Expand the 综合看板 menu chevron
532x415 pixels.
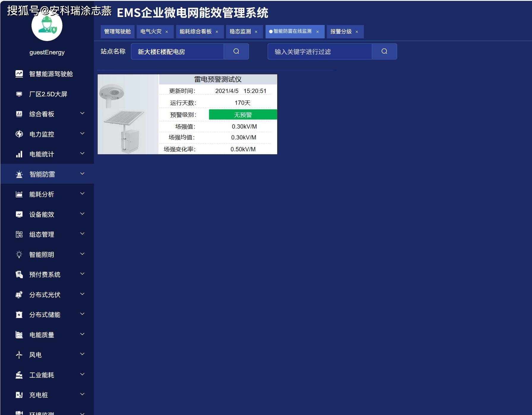click(x=82, y=113)
